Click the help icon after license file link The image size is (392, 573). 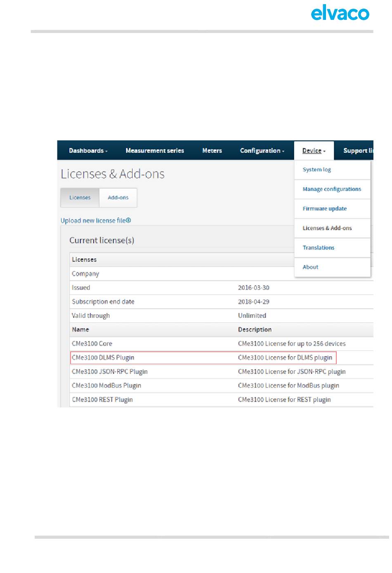128,220
